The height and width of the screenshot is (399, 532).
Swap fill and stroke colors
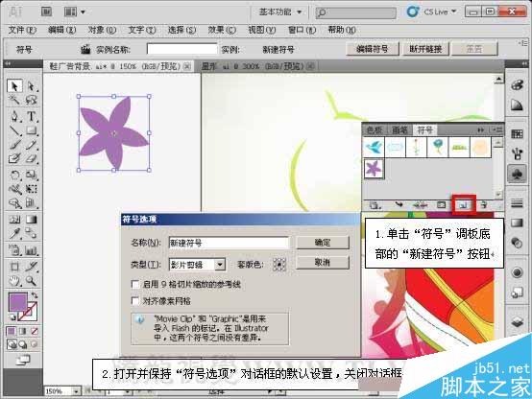tap(35, 295)
